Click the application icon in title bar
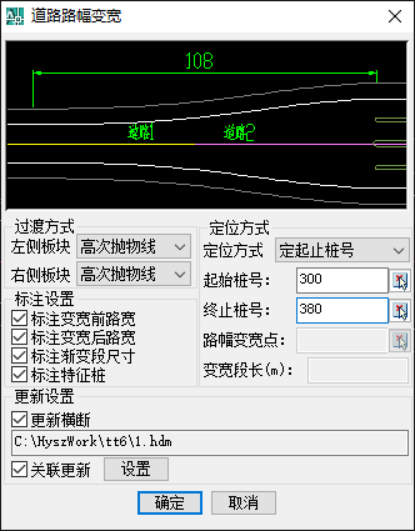 tap(15, 16)
